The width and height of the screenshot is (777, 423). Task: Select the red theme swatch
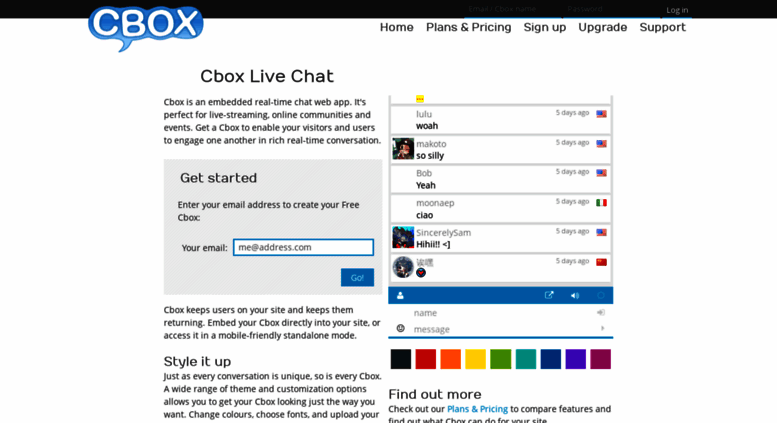426,359
